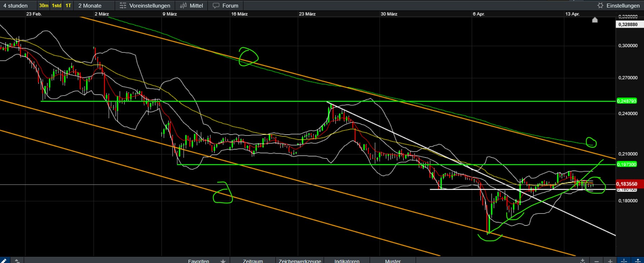Open the Favoriten tab
The image size is (644, 263).
tap(198, 261)
